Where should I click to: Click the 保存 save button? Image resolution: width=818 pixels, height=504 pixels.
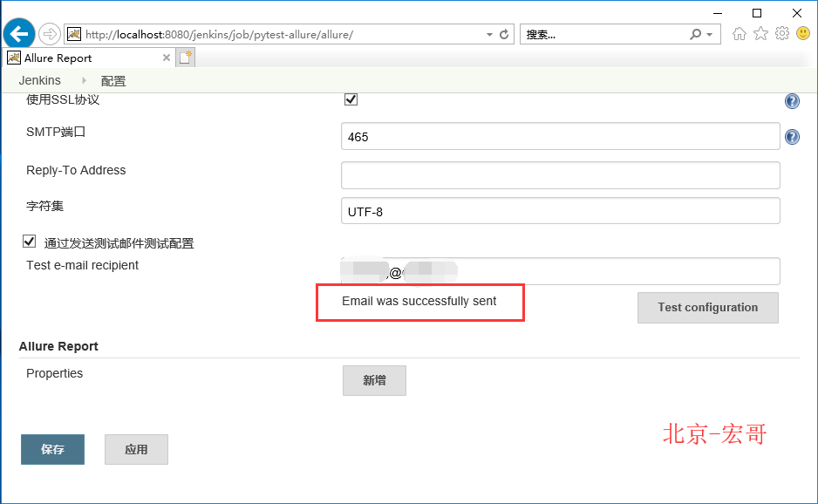coord(52,449)
